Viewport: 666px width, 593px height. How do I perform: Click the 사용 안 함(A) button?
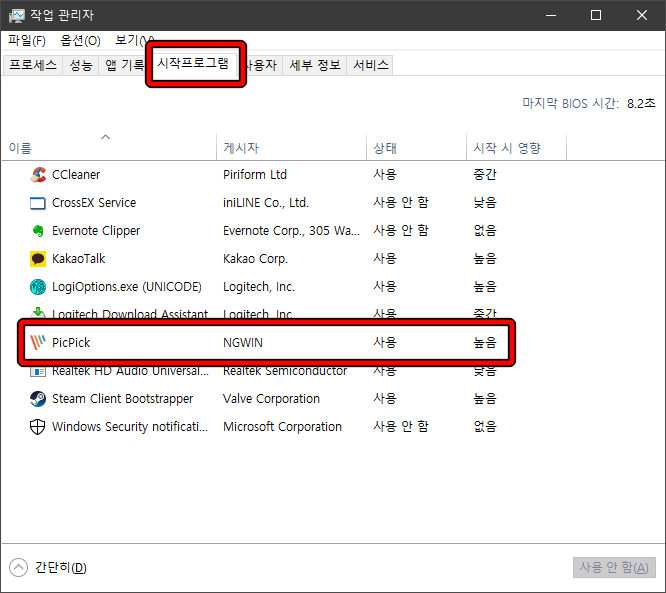pyautogui.click(x=614, y=568)
